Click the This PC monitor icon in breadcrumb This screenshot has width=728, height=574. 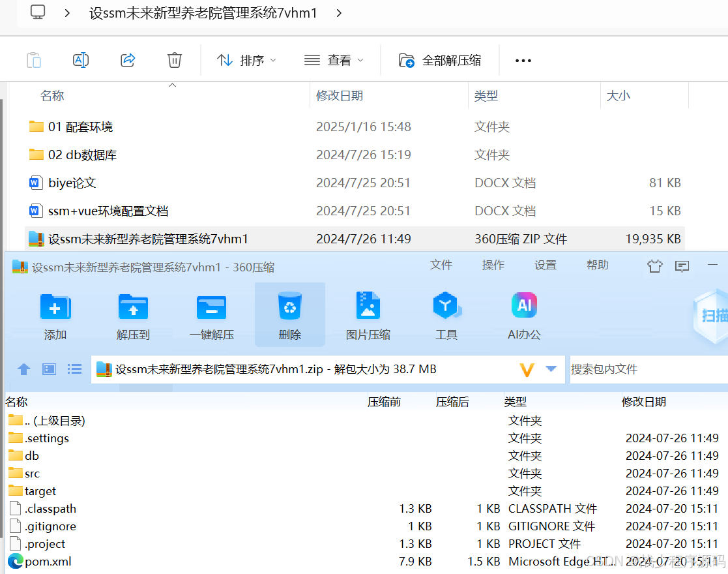pyautogui.click(x=38, y=12)
